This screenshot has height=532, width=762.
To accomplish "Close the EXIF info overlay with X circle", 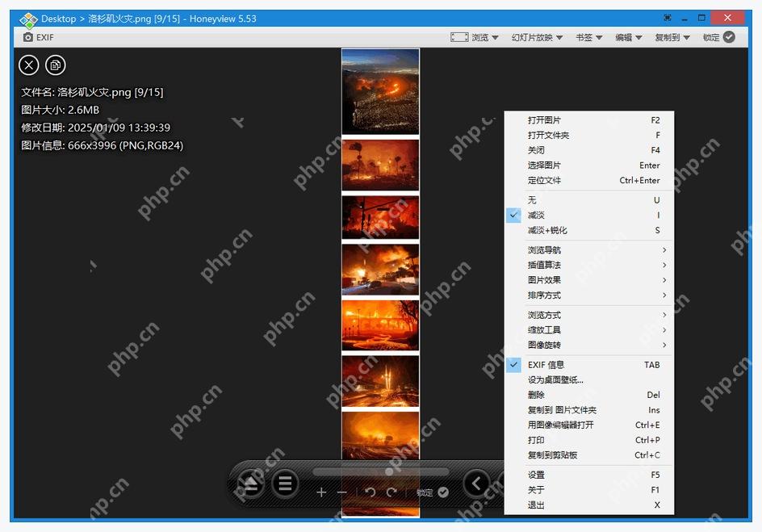I will (29, 65).
